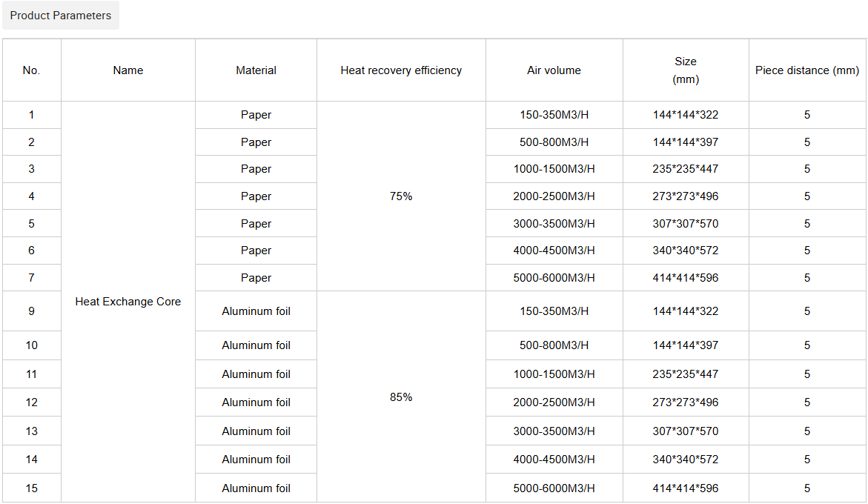Click the row number 10 cell

click(x=31, y=345)
